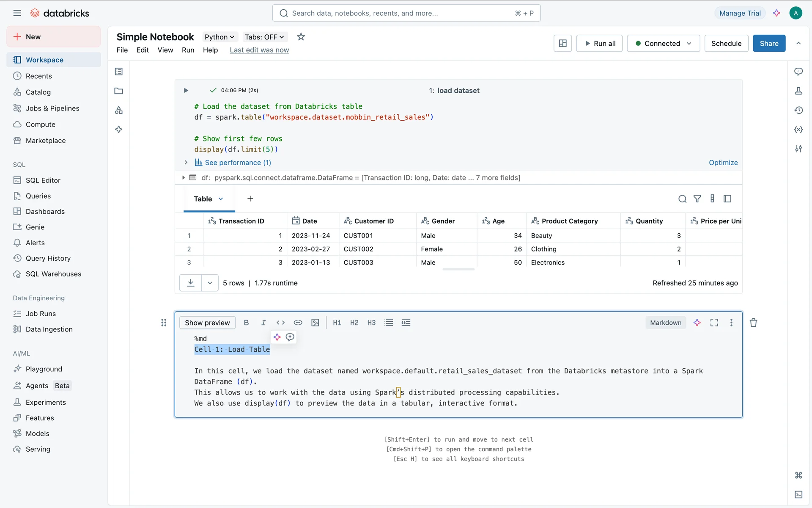The image size is (812, 508).
Task: Star the Simple Notebook as favorite
Action: (x=301, y=37)
